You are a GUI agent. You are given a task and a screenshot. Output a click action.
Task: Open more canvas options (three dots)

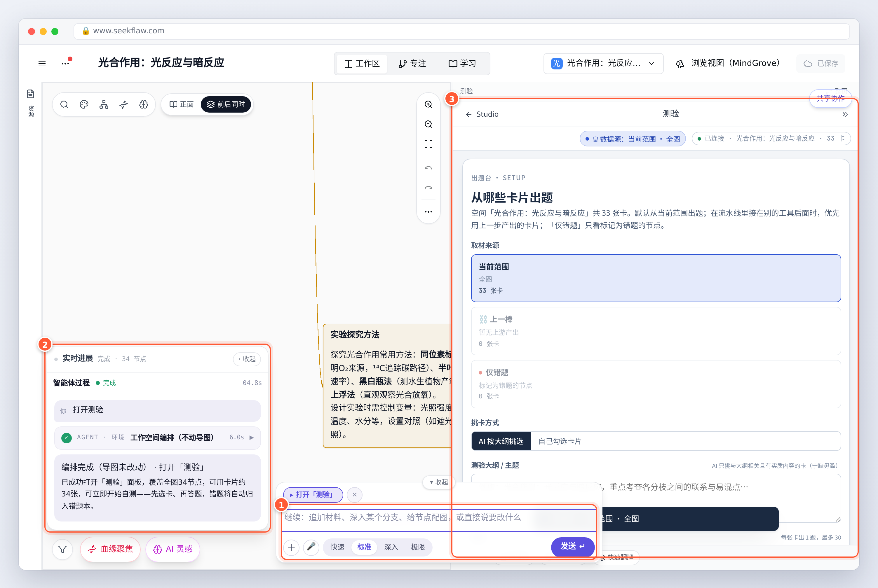[x=428, y=212]
